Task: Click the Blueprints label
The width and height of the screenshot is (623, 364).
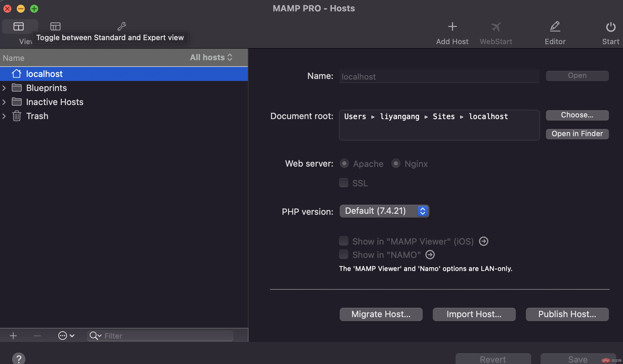Action: click(x=47, y=88)
